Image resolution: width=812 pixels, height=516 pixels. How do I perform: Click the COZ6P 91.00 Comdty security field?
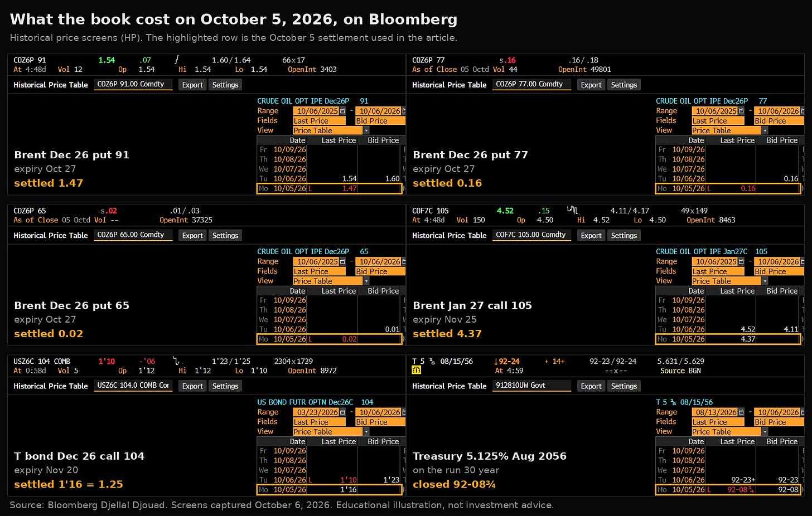point(133,84)
